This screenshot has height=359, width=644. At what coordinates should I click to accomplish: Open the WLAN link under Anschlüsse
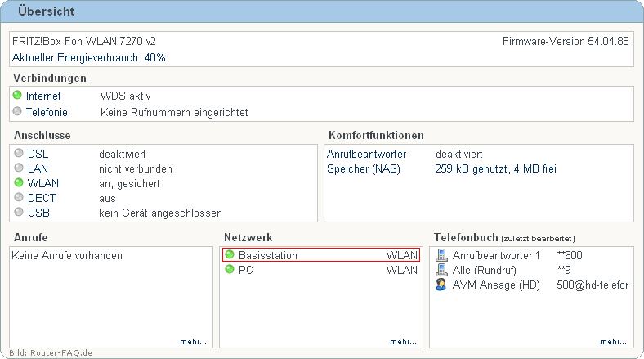tap(43, 183)
